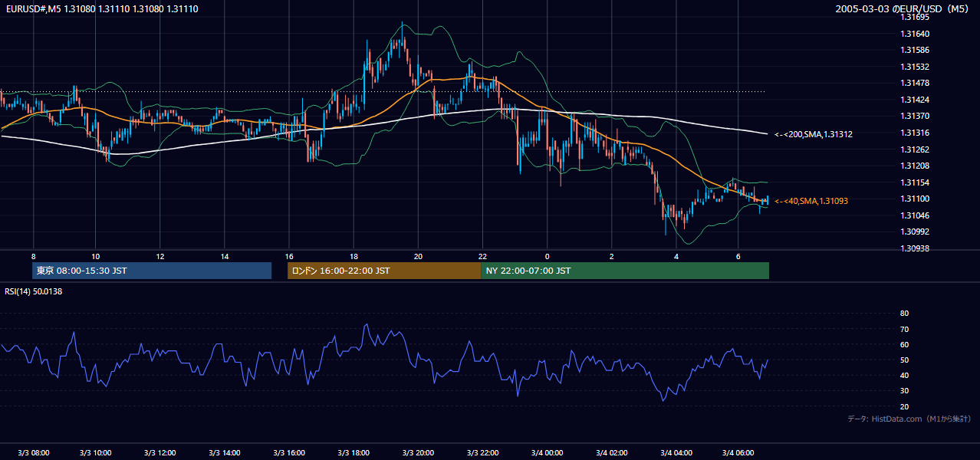This screenshot has width=980, height=460.
Task: Click price axis value 1.31532
Action: (x=916, y=67)
